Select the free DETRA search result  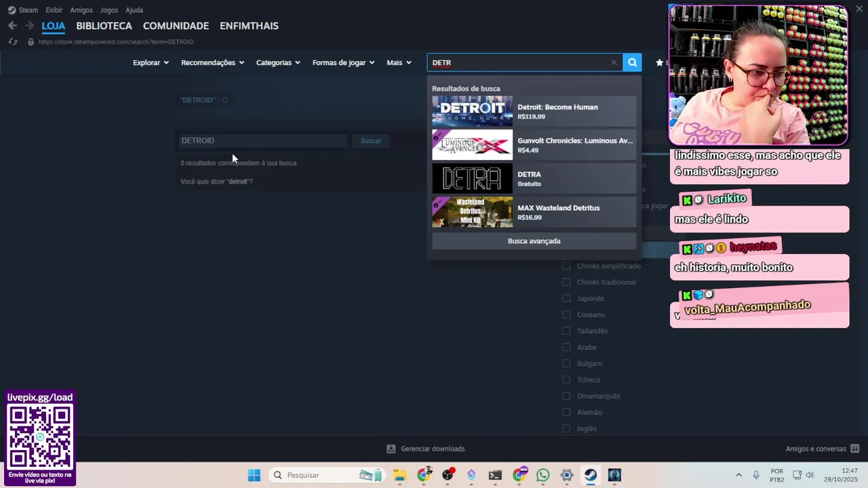[534, 178]
